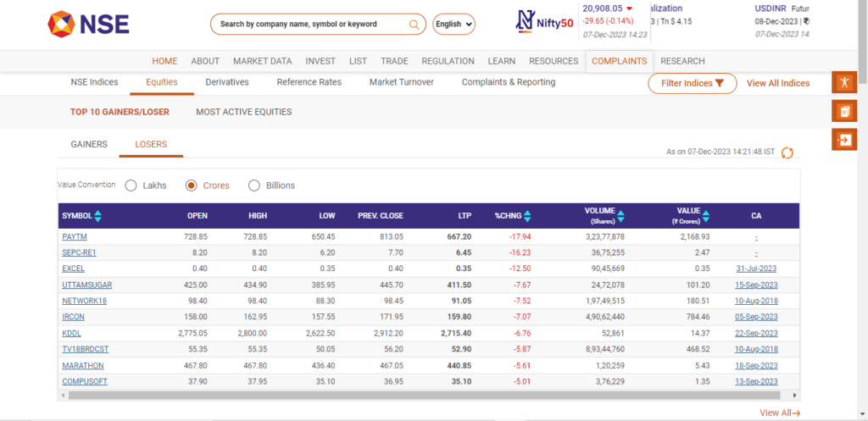Click View All Indices link
The width and height of the screenshot is (868, 421).
tap(778, 84)
